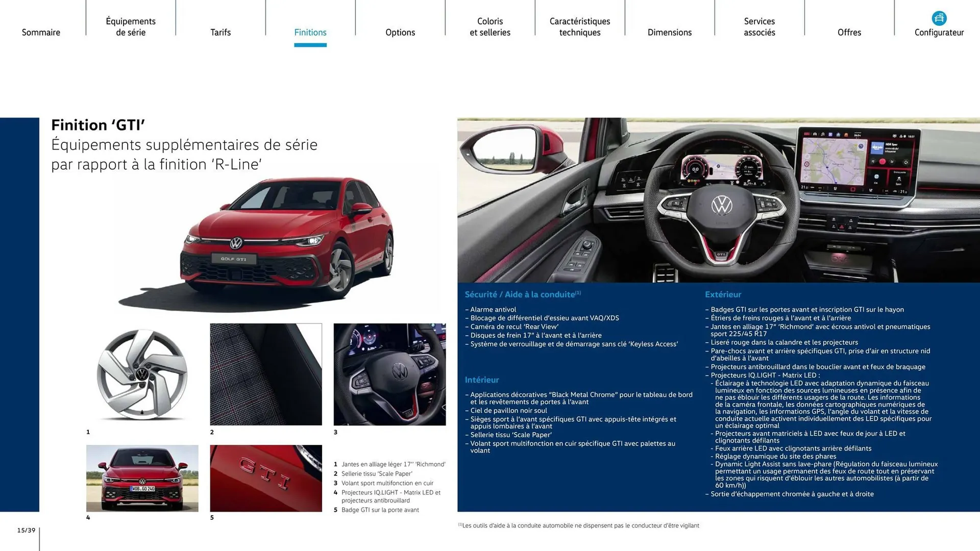View Coloris et selleries
980x551 pixels.
coord(490,27)
